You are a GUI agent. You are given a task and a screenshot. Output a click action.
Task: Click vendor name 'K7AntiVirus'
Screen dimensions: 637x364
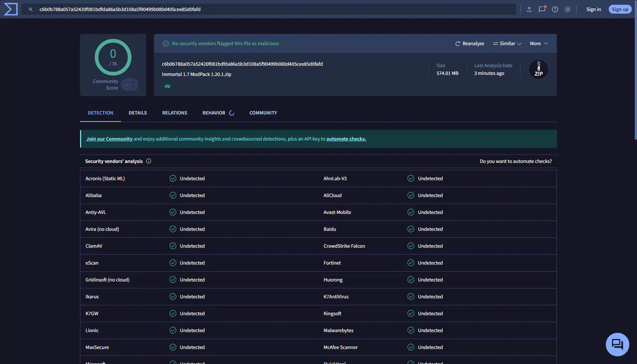[x=336, y=297]
